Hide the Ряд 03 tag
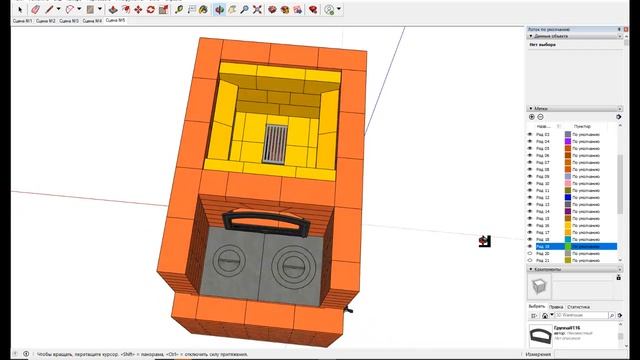 530,134
